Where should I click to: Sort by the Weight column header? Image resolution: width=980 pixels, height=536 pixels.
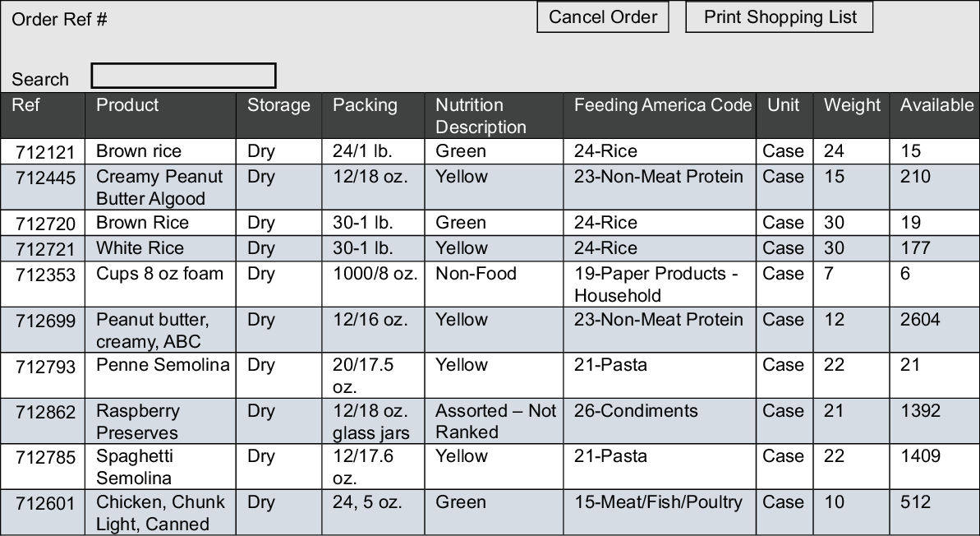[x=851, y=105]
